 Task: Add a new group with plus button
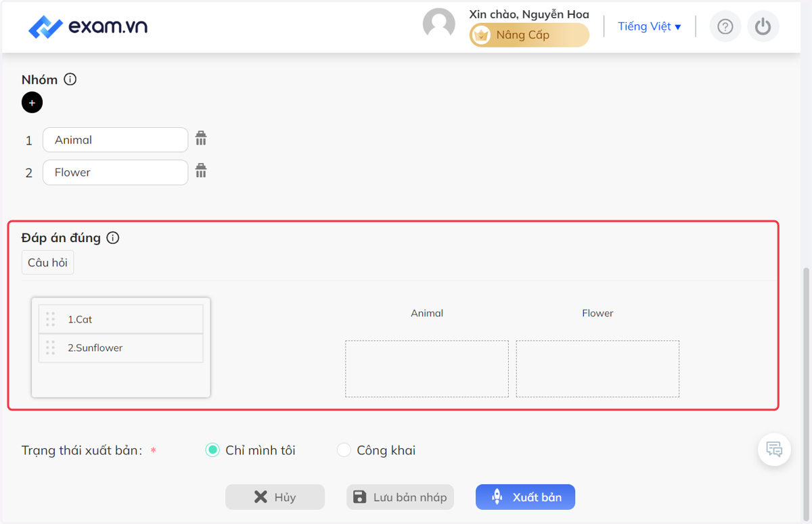[x=32, y=103]
